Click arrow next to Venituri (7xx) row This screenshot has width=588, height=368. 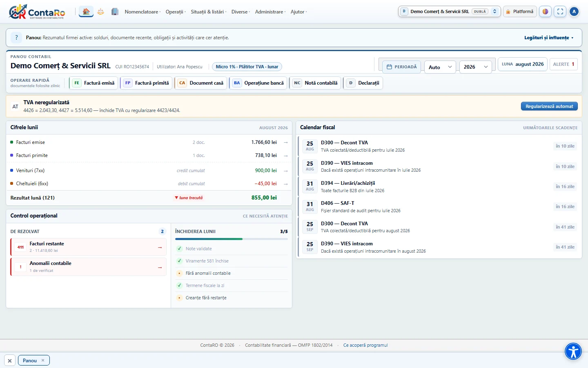(x=286, y=171)
